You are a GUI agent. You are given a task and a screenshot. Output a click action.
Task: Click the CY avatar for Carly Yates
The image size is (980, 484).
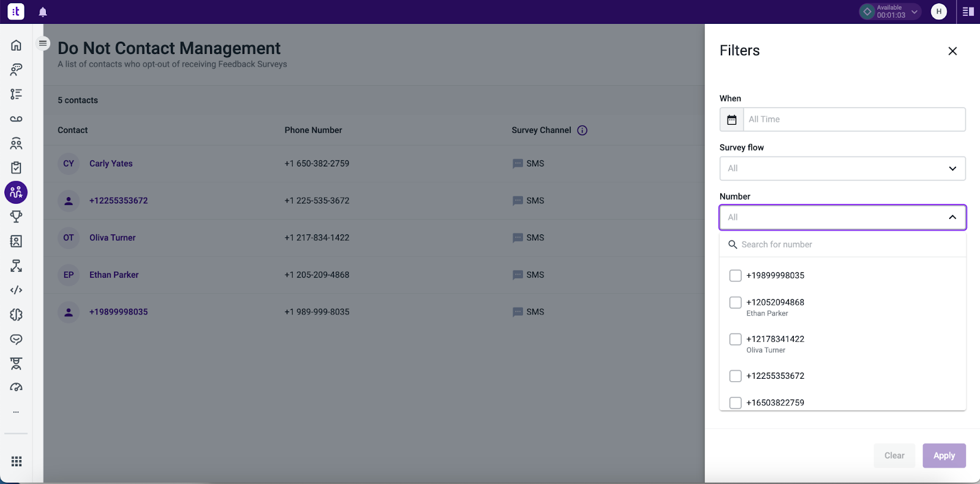pyautogui.click(x=69, y=163)
